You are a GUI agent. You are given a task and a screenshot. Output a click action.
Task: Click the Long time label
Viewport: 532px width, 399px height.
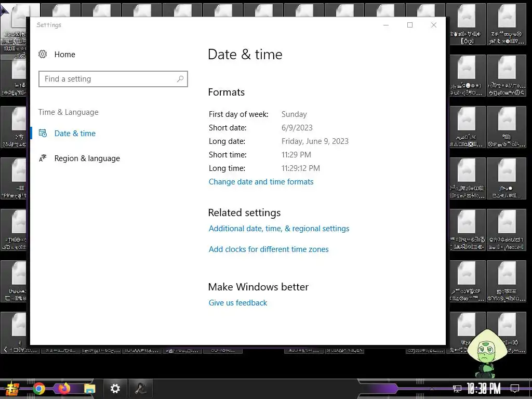(x=227, y=168)
